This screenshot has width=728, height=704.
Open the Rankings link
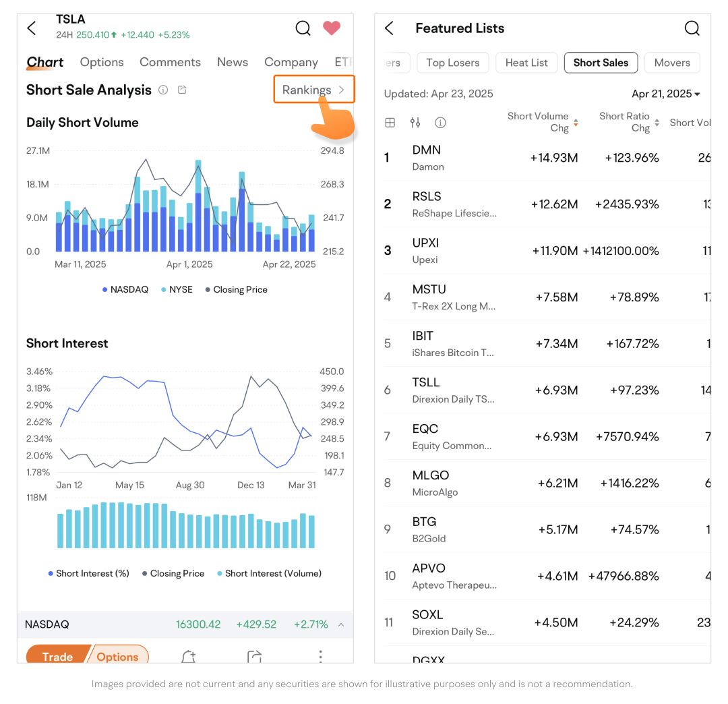pyautogui.click(x=313, y=90)
